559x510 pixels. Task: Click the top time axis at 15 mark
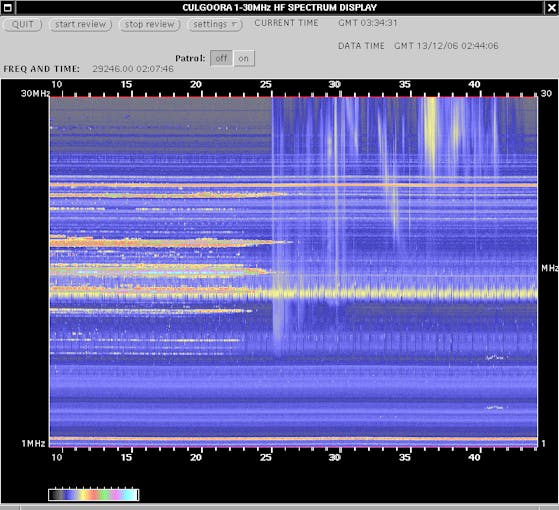tap(126, 84)
